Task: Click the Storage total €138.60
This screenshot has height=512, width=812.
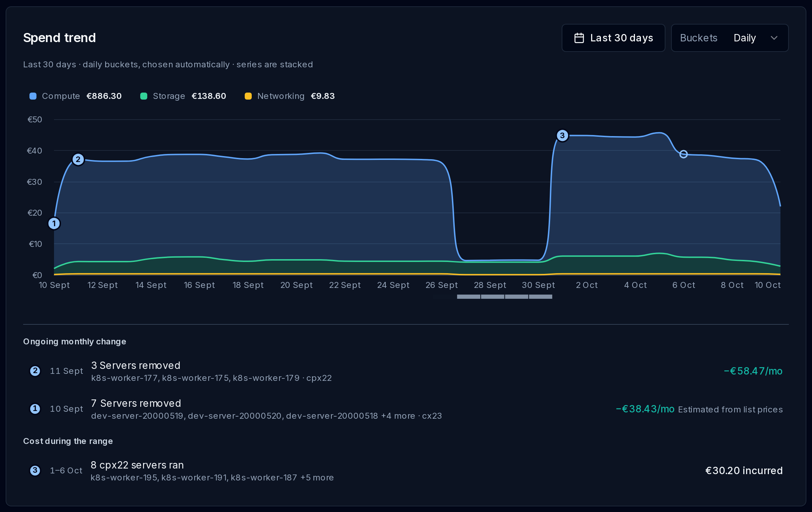Action: 209,96
